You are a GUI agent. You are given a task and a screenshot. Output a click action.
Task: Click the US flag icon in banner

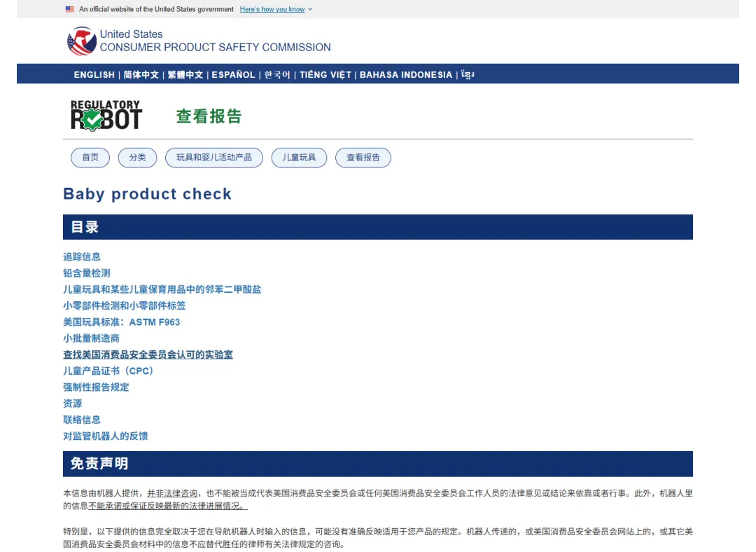(70, 9)
